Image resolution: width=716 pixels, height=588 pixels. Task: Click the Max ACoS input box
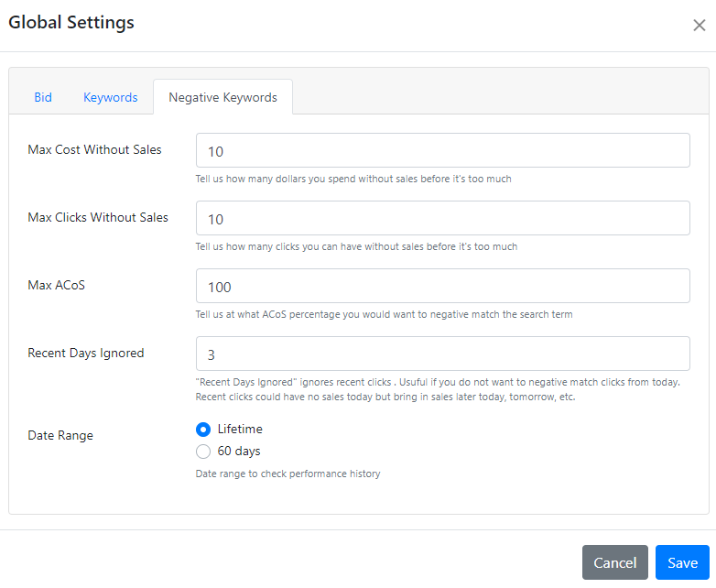(442, 287)
